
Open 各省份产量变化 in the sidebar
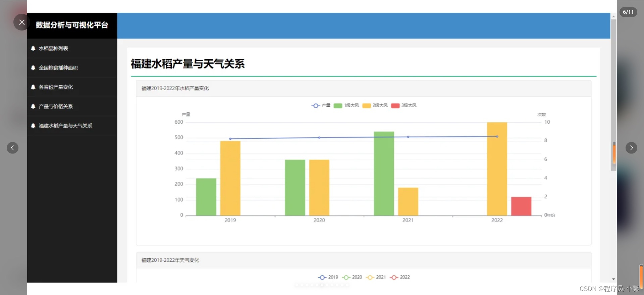(x=56, y=87)
